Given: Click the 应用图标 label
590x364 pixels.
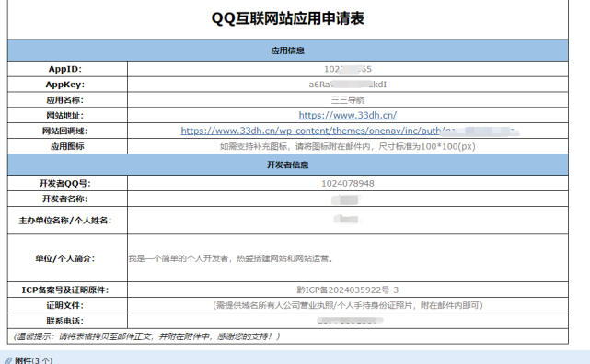Looking at the screenshot, I should point(67,146).
